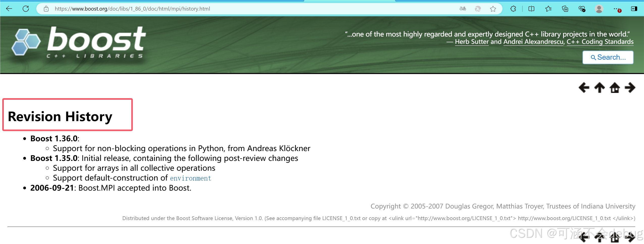This screenshot has height=244, width=644.
Task: Add this page to favorites star
Action: tap(493, 9)
